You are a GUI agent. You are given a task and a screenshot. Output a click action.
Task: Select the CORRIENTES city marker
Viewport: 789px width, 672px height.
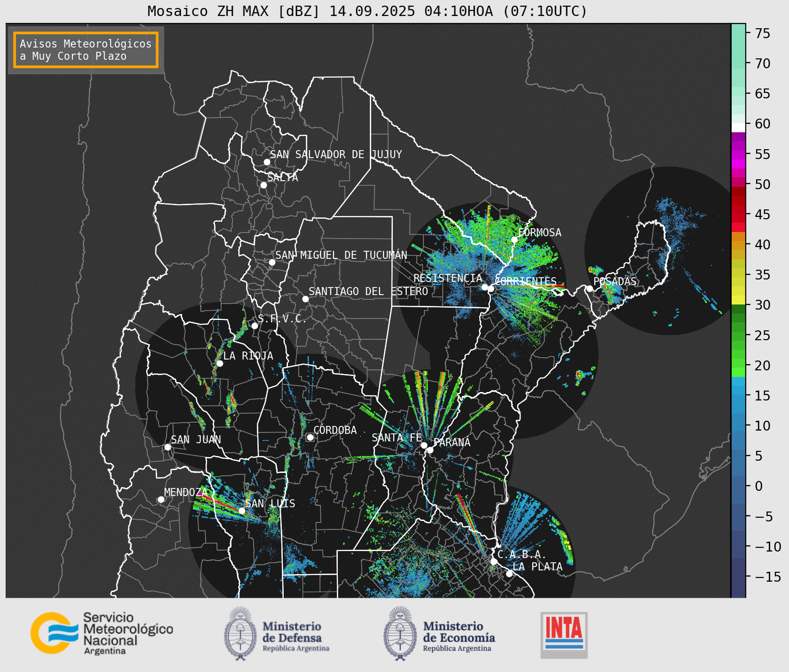[x=491, y=288]
